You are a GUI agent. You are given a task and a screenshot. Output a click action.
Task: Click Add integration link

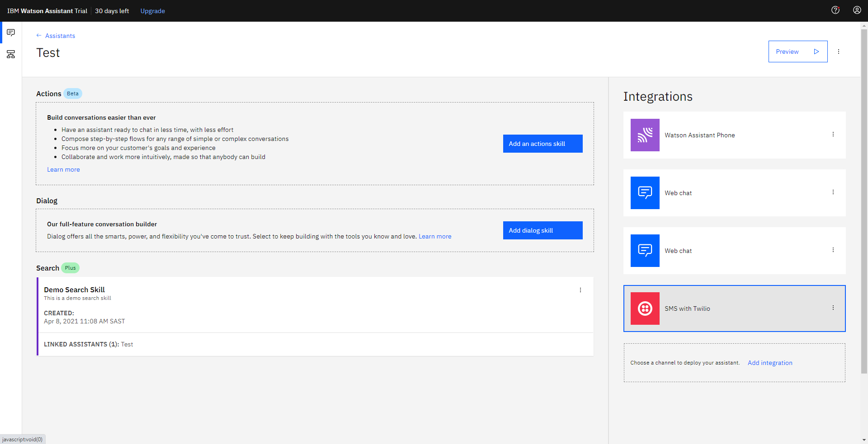pyautogui.click(x=770, y=363)
